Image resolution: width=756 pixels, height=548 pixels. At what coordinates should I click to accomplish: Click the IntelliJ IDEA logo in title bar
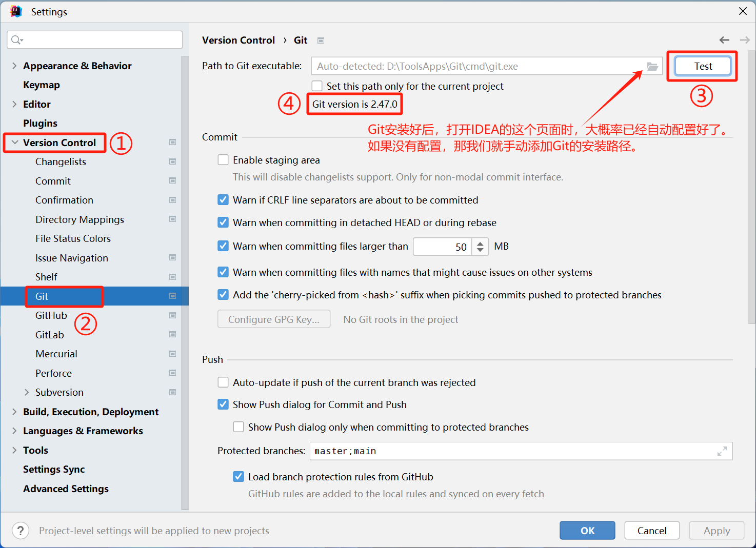pos(16,11)
